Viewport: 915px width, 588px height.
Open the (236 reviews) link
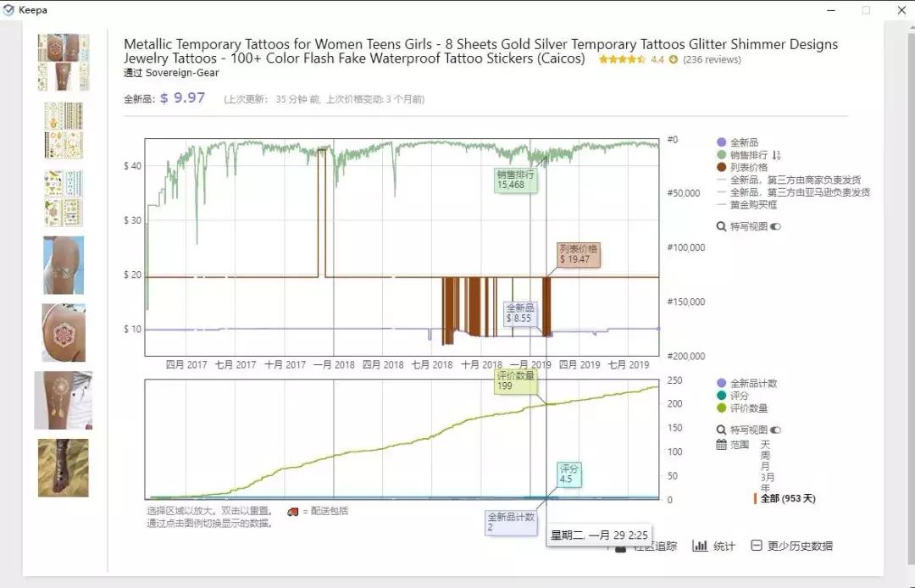pyautogui.click(x=712, y=59)
